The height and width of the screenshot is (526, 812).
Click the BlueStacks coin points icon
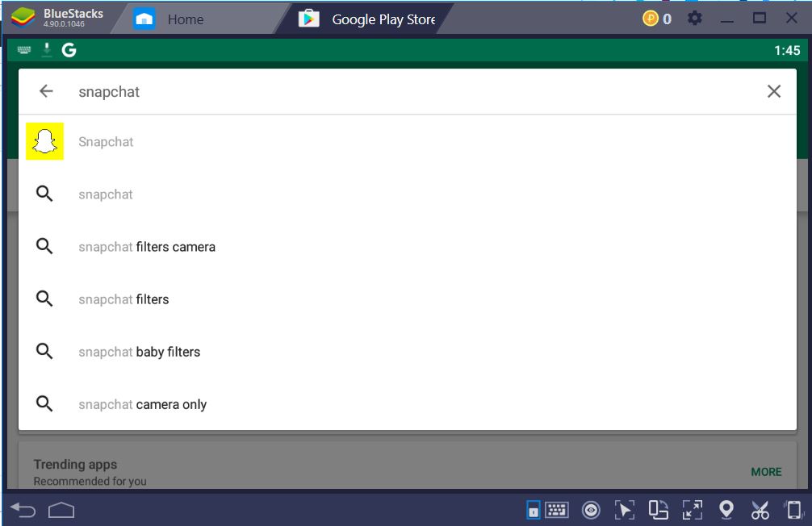(650, 19)
